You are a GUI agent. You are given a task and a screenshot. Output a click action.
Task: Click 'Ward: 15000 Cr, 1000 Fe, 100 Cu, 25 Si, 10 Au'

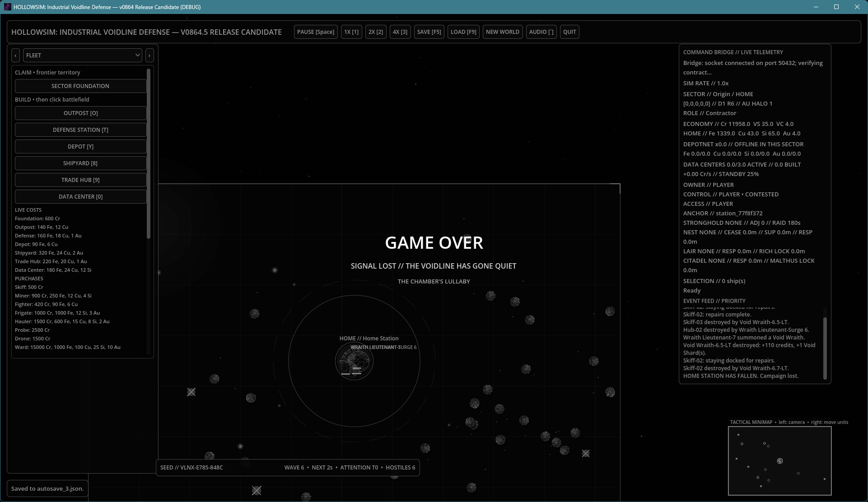click(68, 348)
